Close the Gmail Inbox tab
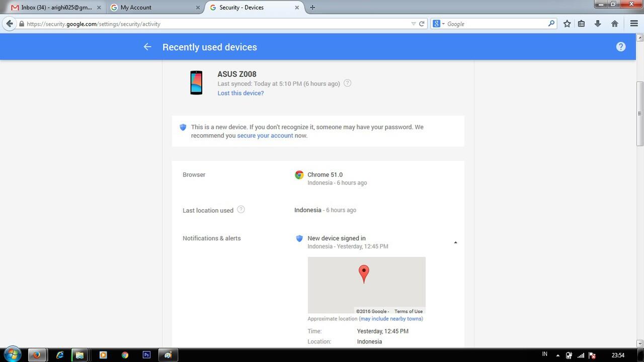This screenshot has width=644, height=362. click(x=99, y=8)
